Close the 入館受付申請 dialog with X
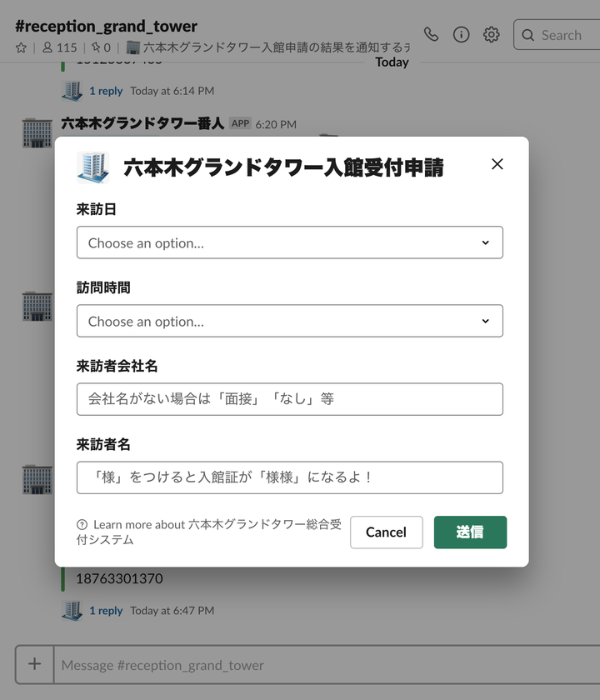Image resolution: width=600 pixels, height=700 pixels. pos(497,164)
